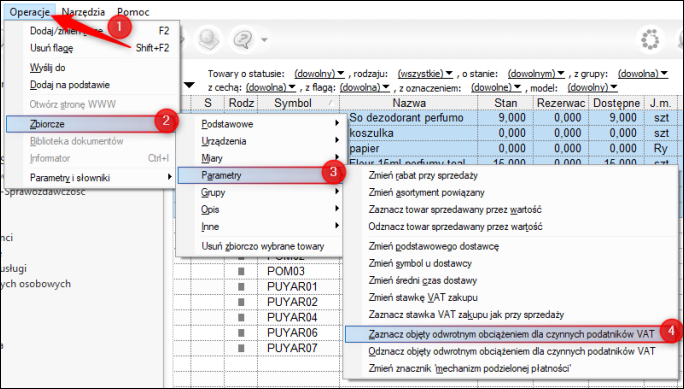Viewport: 684px width, 389px height.
Task: Click the type square icon in POM03 row
Action: coord(241,272)
